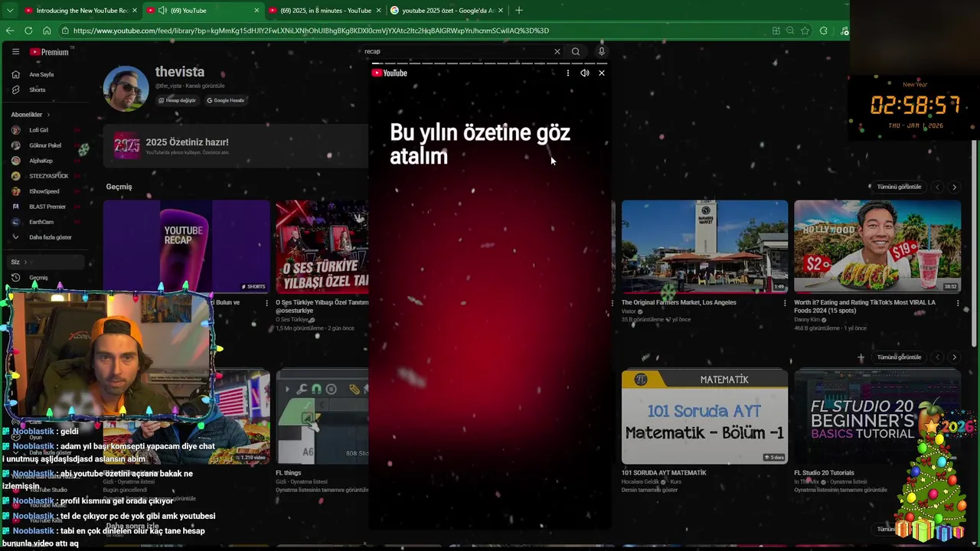The width and height of the screenshot is (980, 551).
Task: Click the recap search input field
Action: pos(456,51)
